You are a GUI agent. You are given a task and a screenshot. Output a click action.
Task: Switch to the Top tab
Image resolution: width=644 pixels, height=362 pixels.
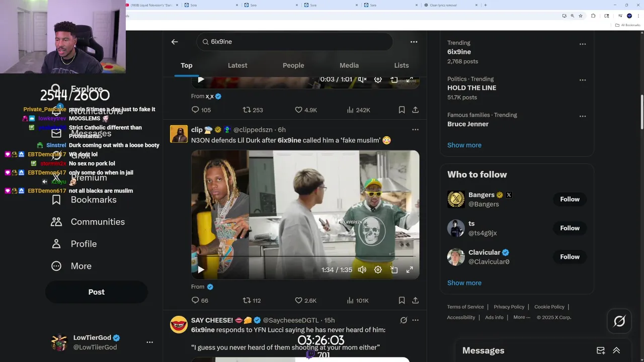(x=187, y=65)
